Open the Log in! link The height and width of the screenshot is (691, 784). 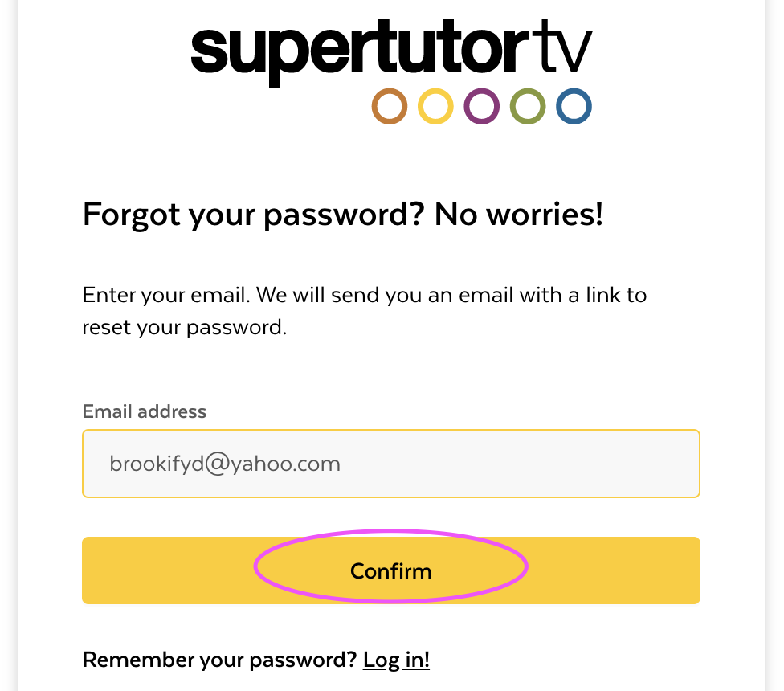pyautogui.click(x=396, y=660)
